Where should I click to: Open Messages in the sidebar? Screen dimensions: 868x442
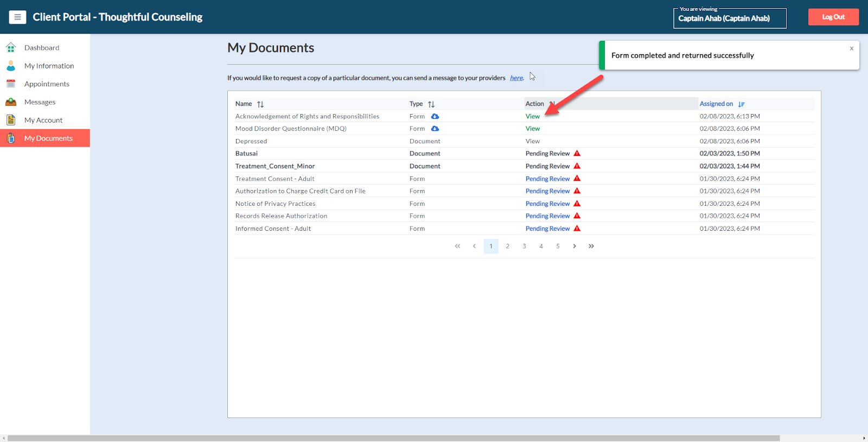[40, 102]
